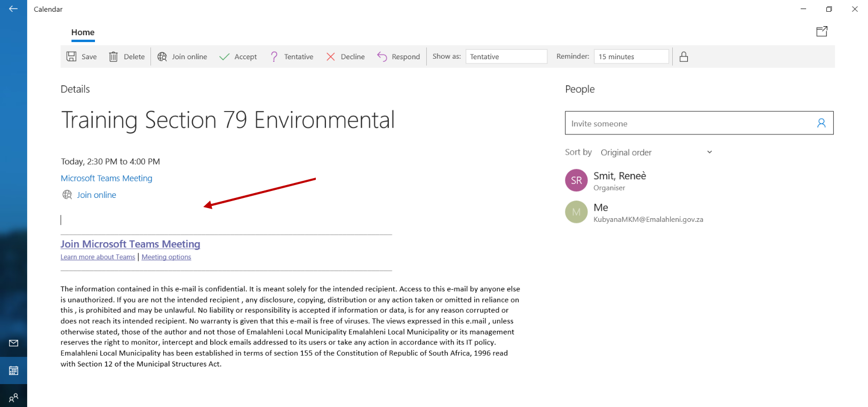Accept the meeting invitation
This screenshot has width=868, height=407.
238,57
